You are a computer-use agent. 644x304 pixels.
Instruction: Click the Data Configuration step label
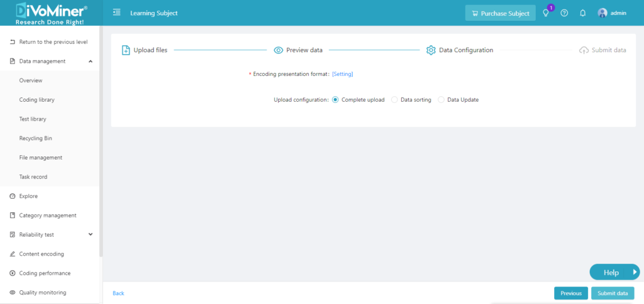466,50
